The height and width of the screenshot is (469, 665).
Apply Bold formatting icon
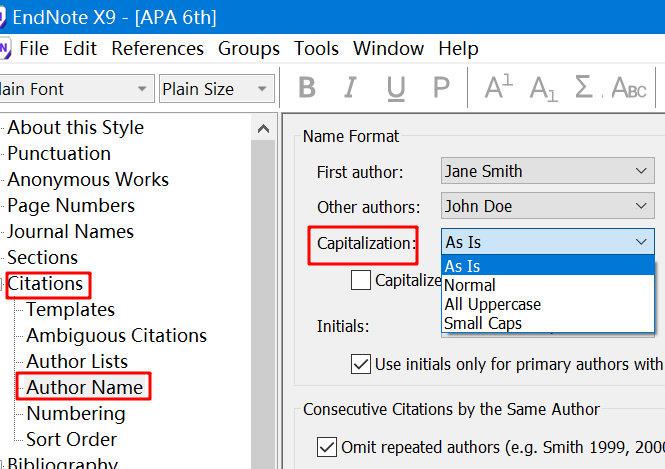click(307, 88)
